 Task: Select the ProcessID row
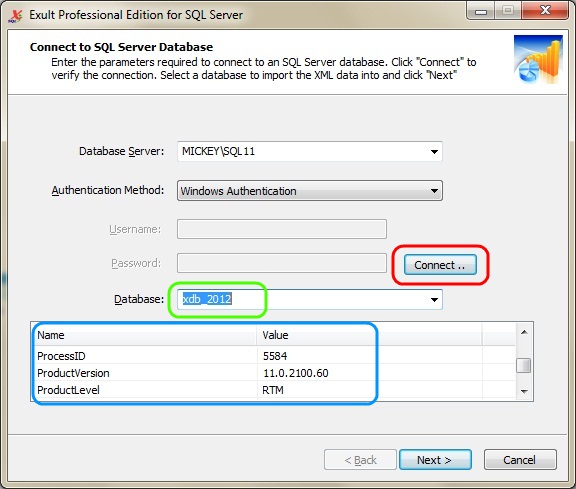[274, 356]
